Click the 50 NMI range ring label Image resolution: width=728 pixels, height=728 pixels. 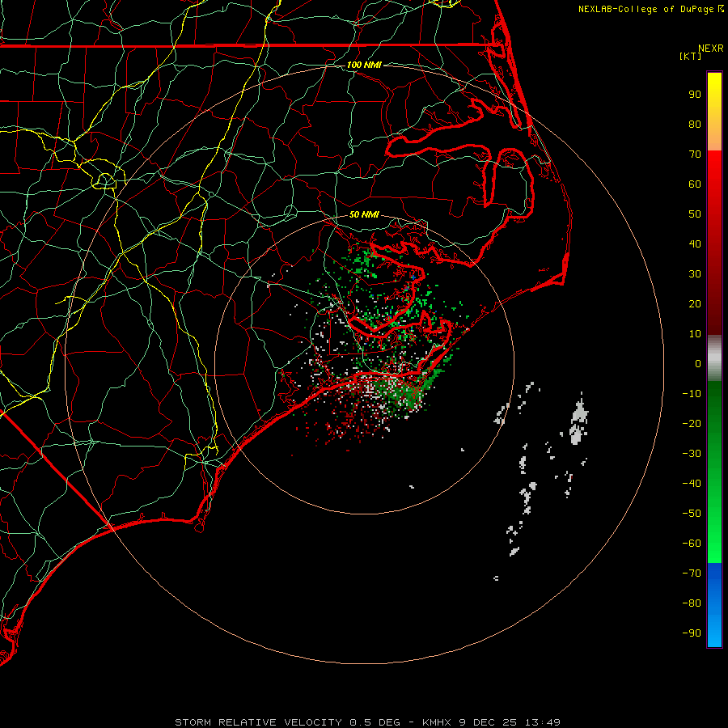[364, 214]
